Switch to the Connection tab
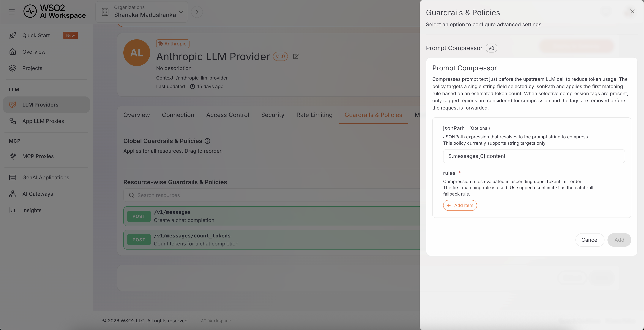The width and height of the screenshot is (644, 330). click(x=178, y=115)
